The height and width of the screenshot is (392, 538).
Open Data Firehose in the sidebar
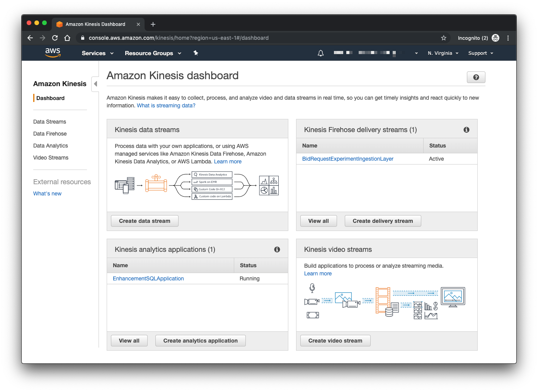[x=50, y=134]
